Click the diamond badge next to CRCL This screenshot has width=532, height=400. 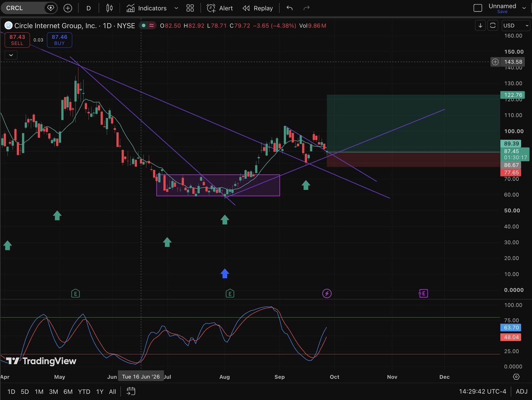pos(51,8)
